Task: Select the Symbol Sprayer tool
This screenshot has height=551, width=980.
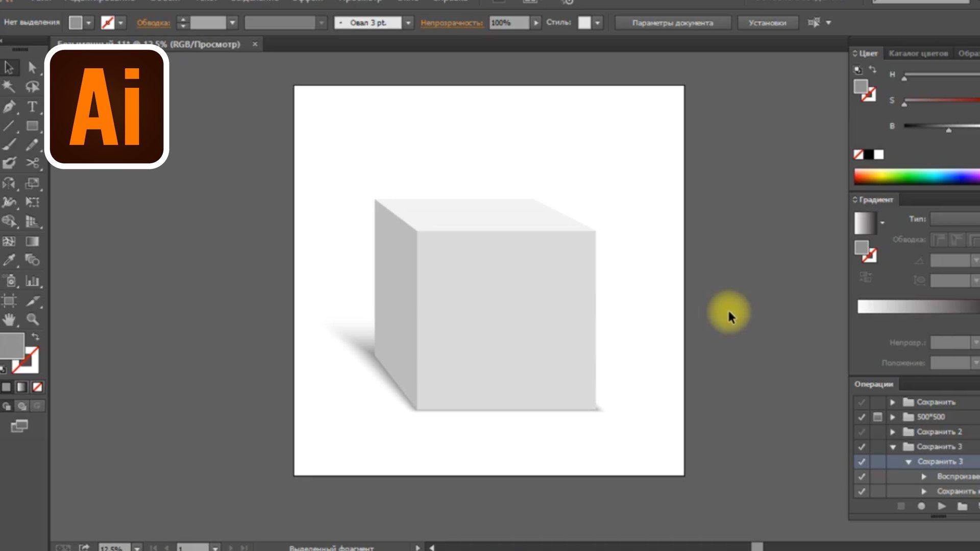Action: (9, 281)
